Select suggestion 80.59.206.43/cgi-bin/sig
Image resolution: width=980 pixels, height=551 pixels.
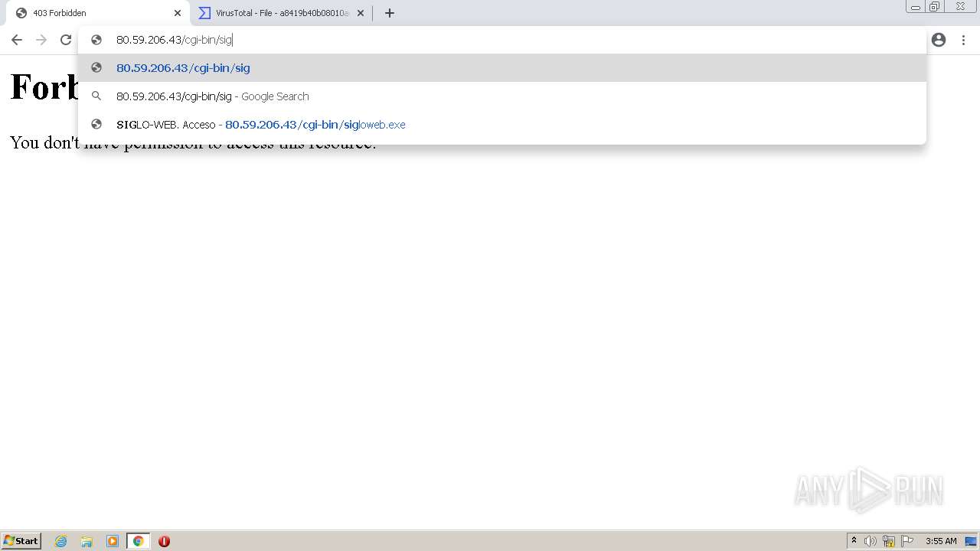click(502, 68)
